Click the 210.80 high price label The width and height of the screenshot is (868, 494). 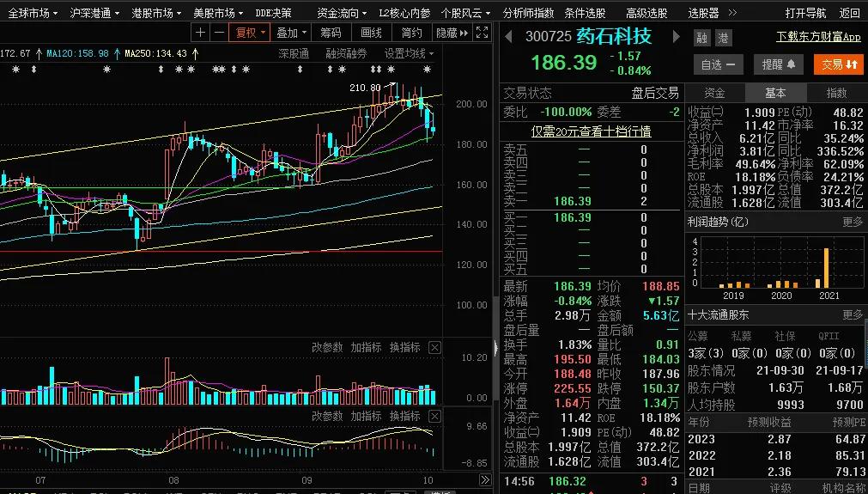[x=366, y=87]
